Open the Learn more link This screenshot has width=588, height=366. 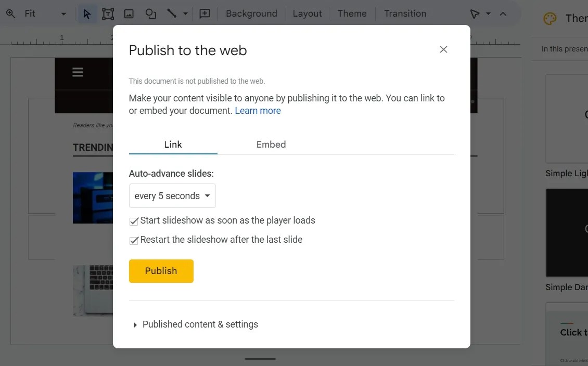258,110
